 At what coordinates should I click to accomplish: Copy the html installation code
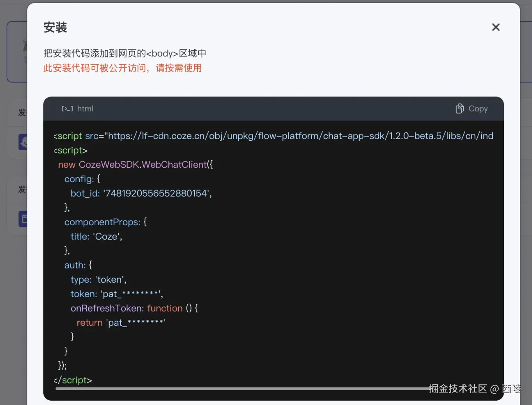[x=471, y=109]
